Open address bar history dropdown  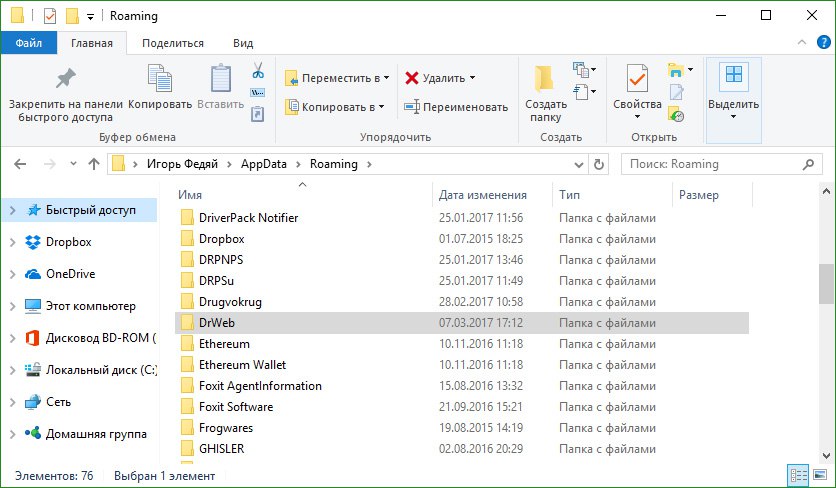(578, 164)
